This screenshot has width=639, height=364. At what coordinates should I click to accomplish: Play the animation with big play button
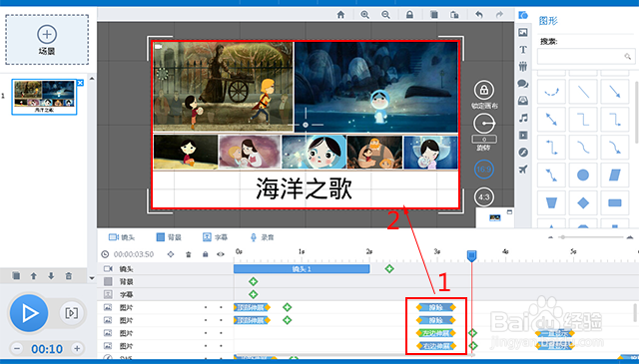(x=29, y=313)
